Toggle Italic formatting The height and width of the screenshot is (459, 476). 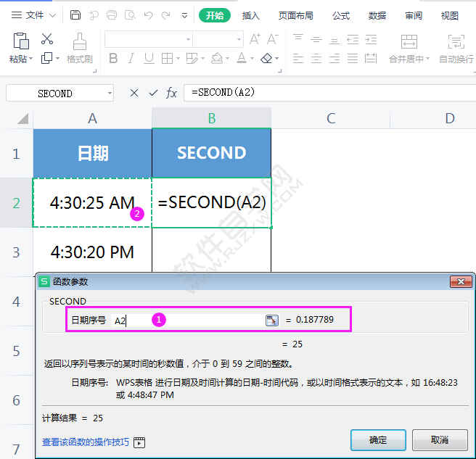pyautogui.click(x=131, y=58)
